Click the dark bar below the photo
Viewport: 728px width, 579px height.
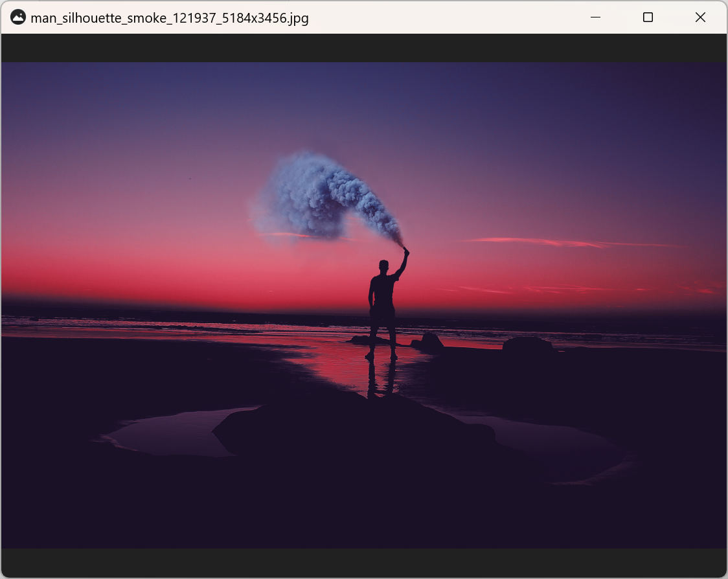364,562
